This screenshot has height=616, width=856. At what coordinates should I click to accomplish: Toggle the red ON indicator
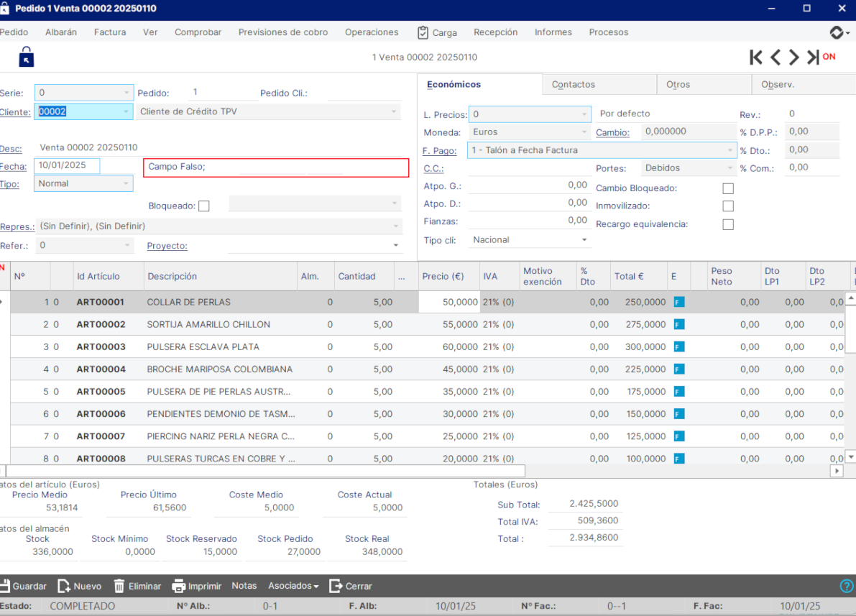point(829,56)
